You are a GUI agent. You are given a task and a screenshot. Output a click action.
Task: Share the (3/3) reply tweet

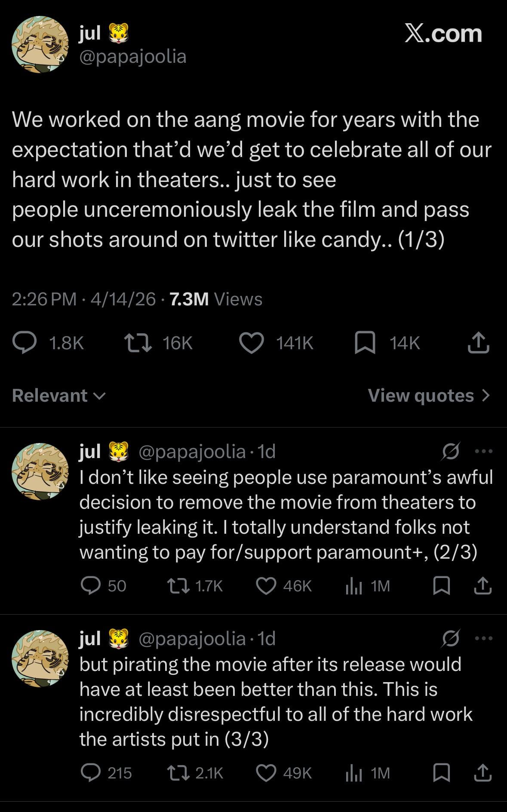(482, 773)
